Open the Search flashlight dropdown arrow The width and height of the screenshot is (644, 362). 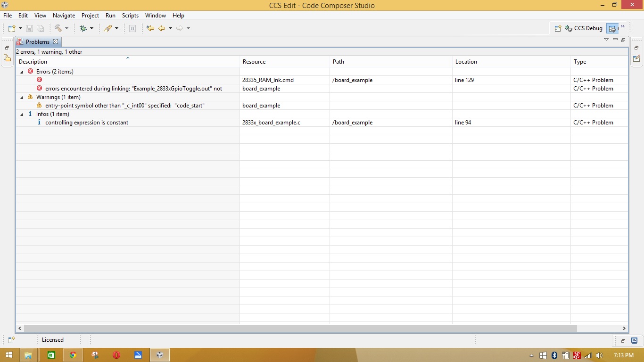click(116, 28)
